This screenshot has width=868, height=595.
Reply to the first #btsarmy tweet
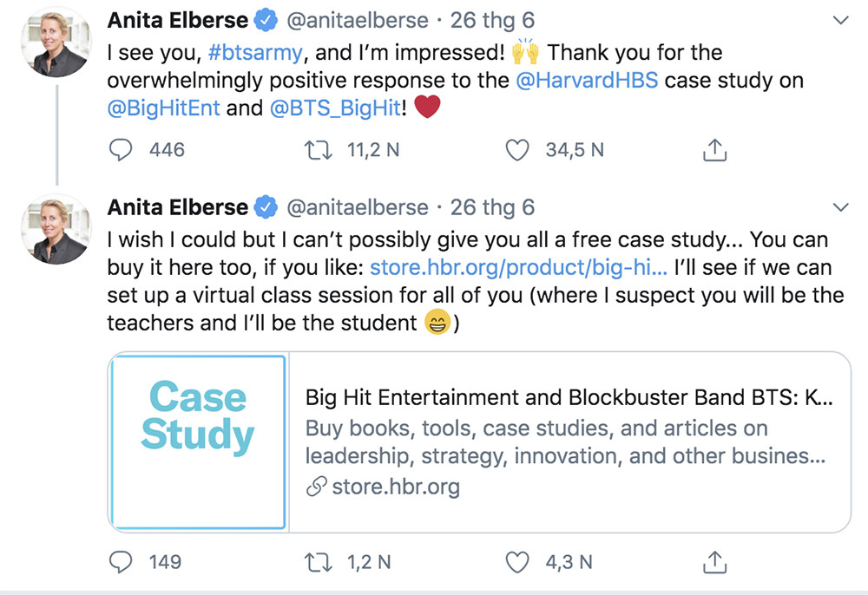121,150
